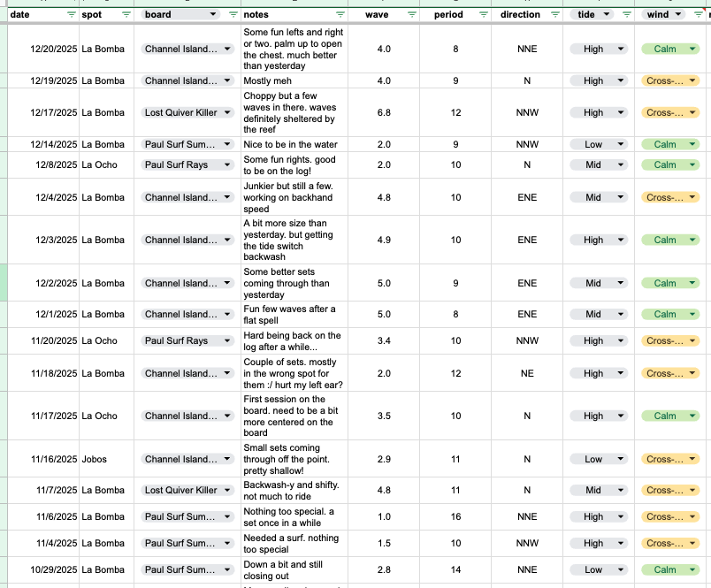Select the notes column header cell
The width and height of the screenshot is (711, 588).
[x=294, y=14]
